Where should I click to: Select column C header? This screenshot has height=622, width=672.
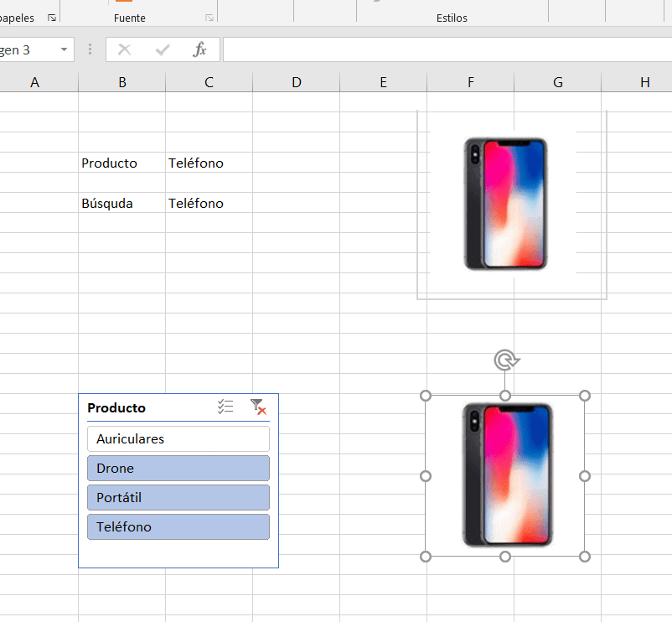point(209,82)
